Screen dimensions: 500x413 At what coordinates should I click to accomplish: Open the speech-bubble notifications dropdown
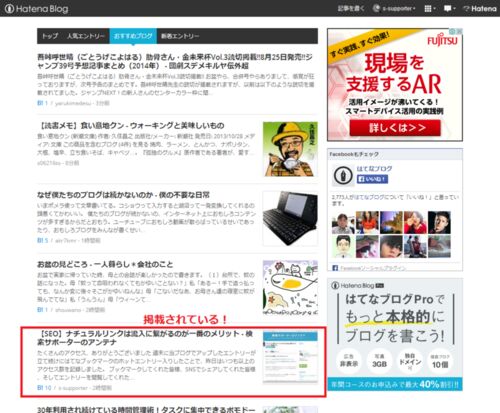449,8
